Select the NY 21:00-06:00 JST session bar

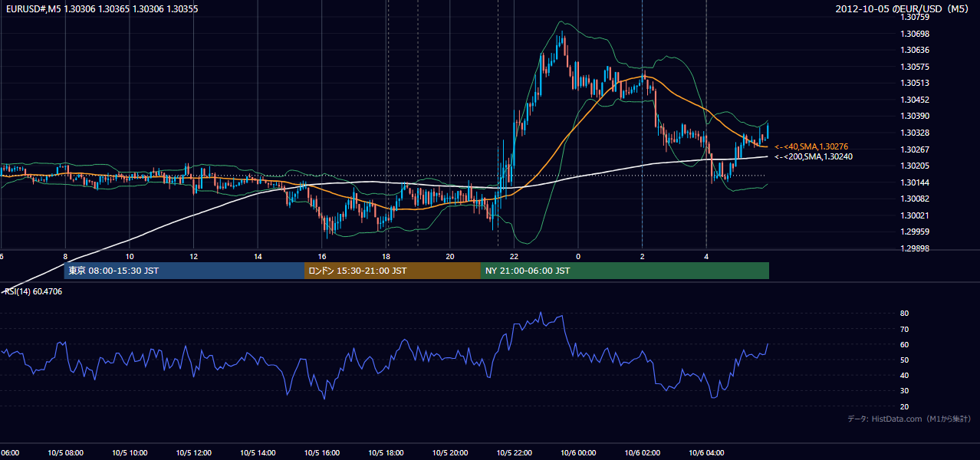coord(625,271)
